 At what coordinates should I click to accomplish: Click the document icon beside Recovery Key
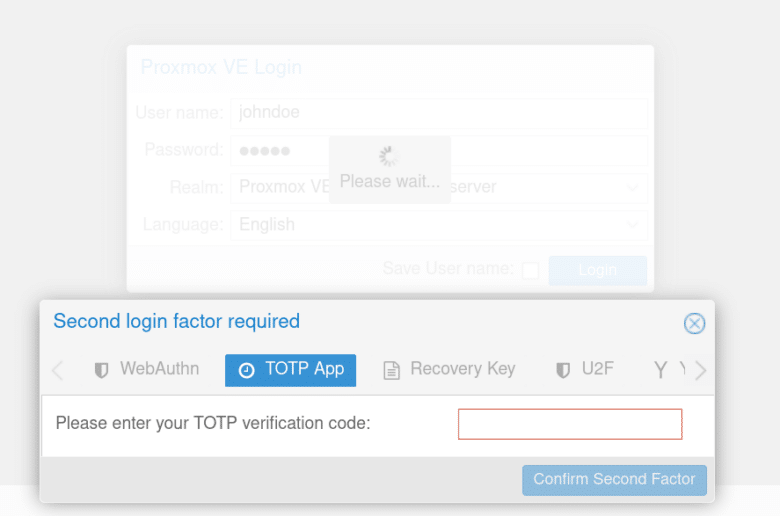[392, 370]
